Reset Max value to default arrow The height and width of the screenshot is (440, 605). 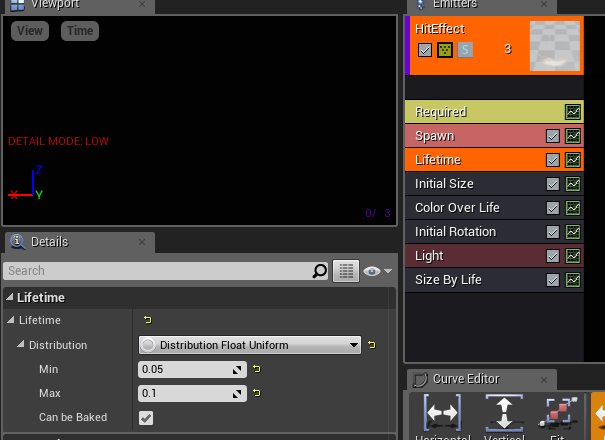tap(257, 393)
